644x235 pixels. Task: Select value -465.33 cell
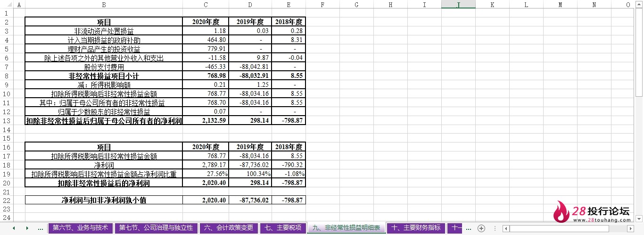click(x=206, y=67)
